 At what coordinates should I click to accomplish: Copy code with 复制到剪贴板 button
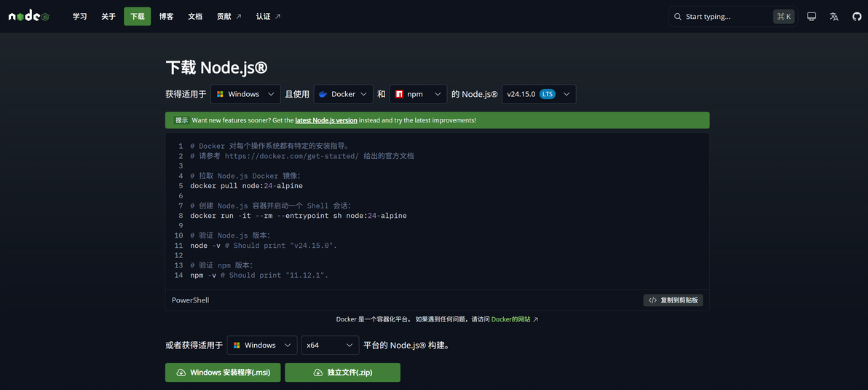tap(673, 300)
